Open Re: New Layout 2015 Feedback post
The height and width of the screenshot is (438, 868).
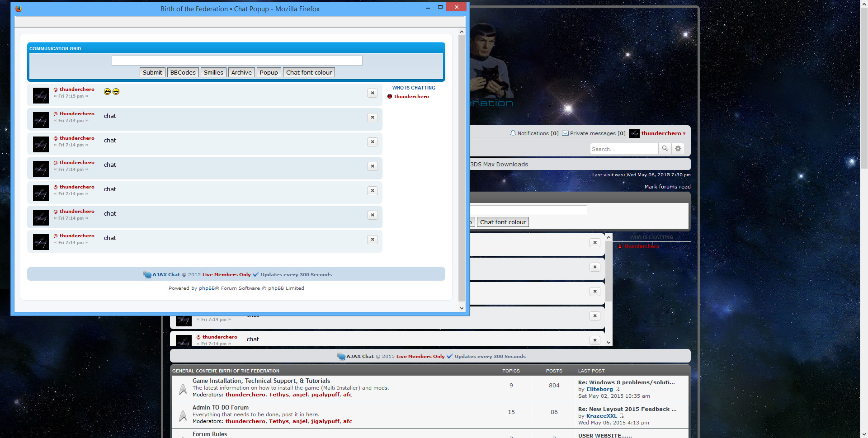[x=627, y=409]
